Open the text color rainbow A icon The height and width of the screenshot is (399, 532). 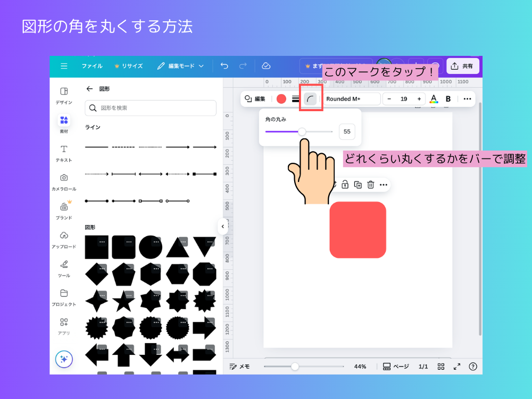[434, 98]
